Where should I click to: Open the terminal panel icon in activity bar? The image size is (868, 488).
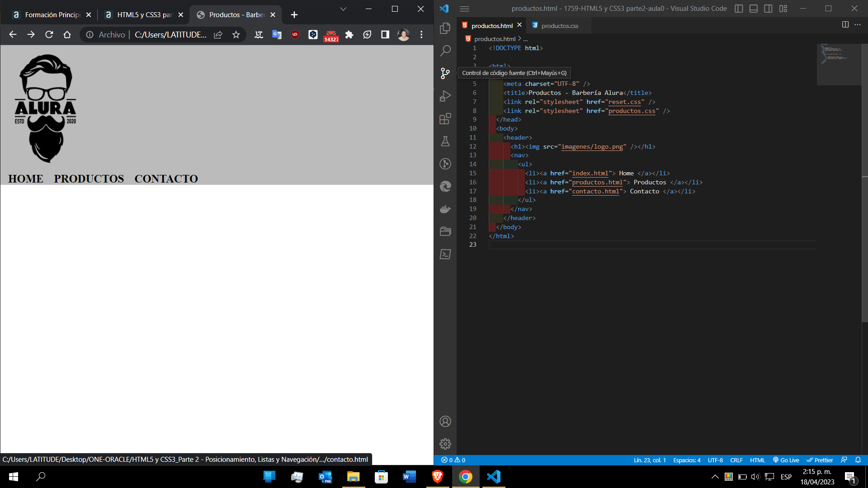click(x=445, y=254)
